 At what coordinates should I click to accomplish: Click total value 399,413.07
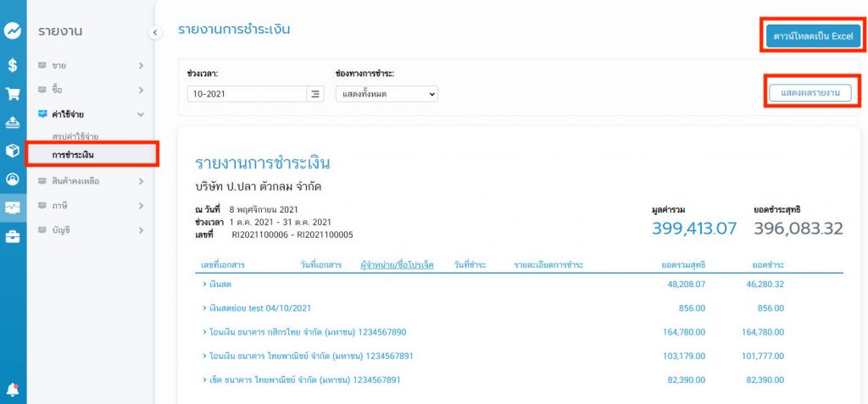tap(694, 228)
